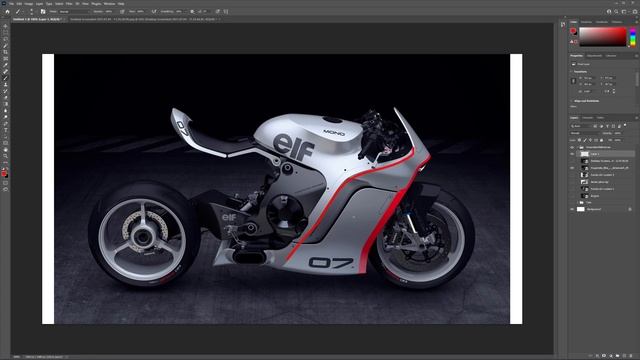Open the layer blend mode dropdown
The image size is (640, 360).
pos(584,133)
